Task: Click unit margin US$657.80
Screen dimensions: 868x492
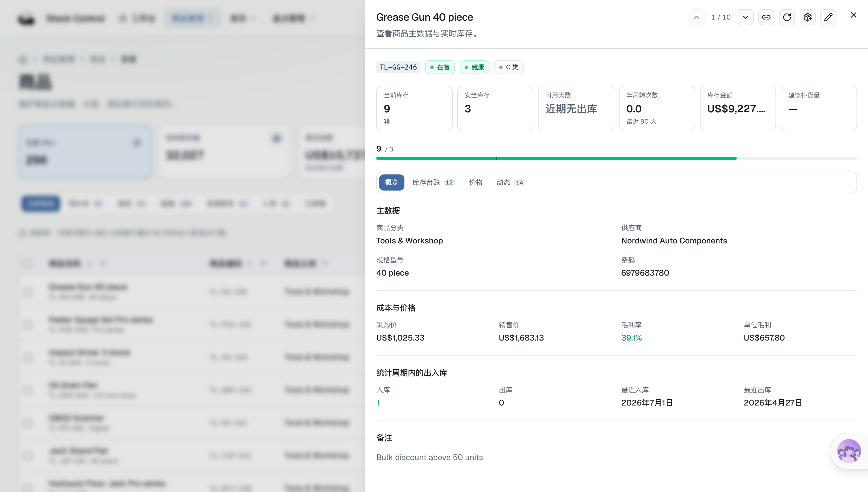Action: pos(764,338)
